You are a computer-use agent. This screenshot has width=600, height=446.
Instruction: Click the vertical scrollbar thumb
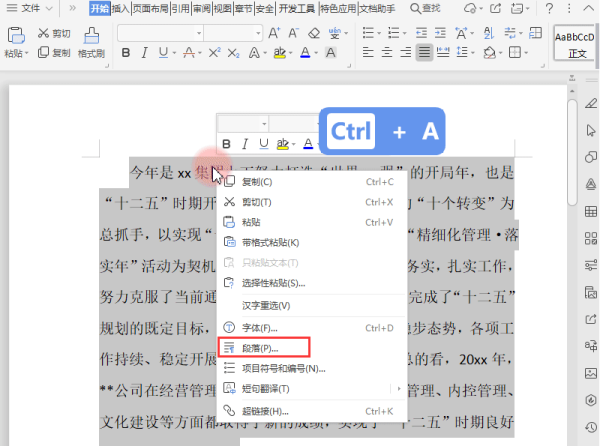point(572,152)
